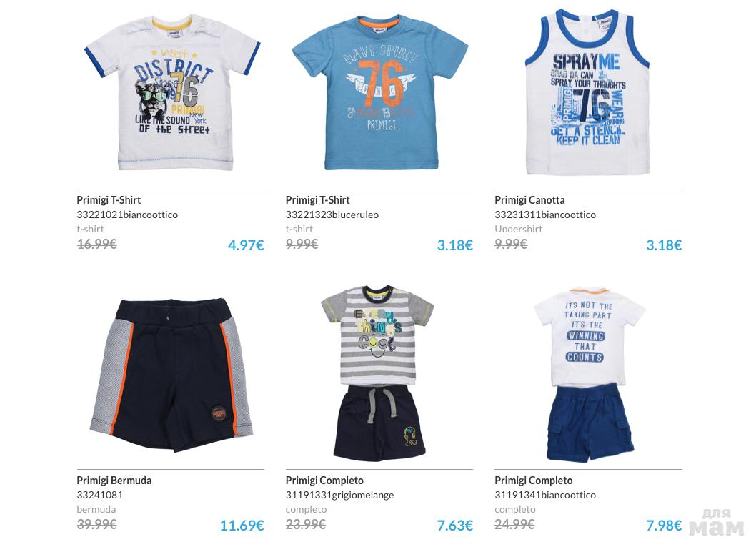Click the watermark logo in the corner
756x547 pixels.
point(717,522)
